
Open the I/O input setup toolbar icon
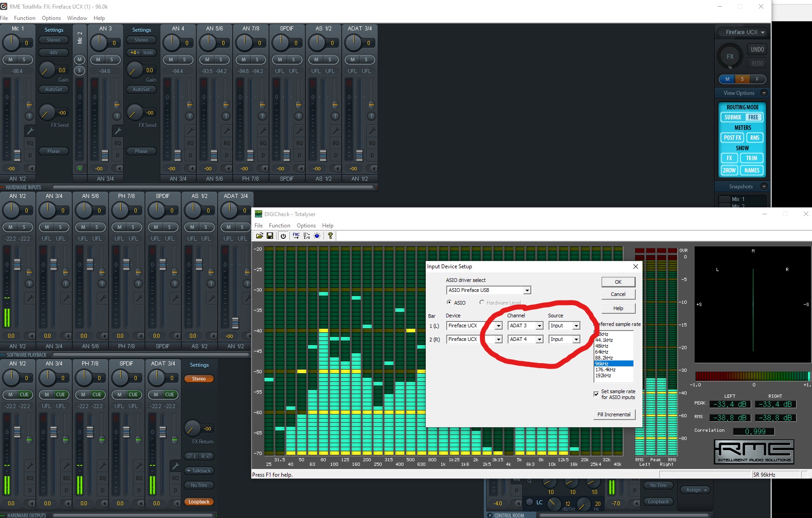(307, 236)
